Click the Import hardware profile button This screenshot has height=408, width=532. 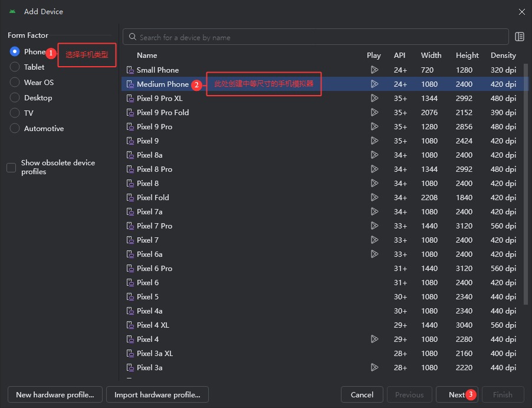pyautogui.click(x=157, y=395)
